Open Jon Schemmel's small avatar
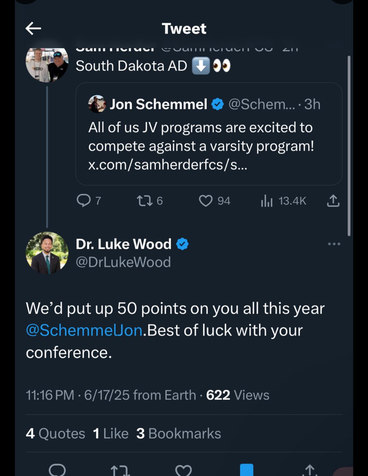Viewport: 368px width, 476px height. coord(97,104)
